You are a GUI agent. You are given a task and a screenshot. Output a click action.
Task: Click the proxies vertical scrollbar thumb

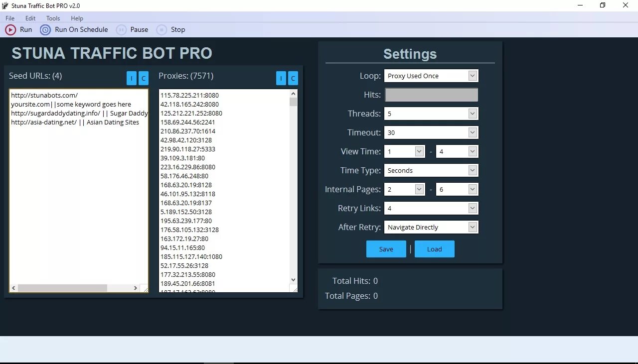pos(293,102)
